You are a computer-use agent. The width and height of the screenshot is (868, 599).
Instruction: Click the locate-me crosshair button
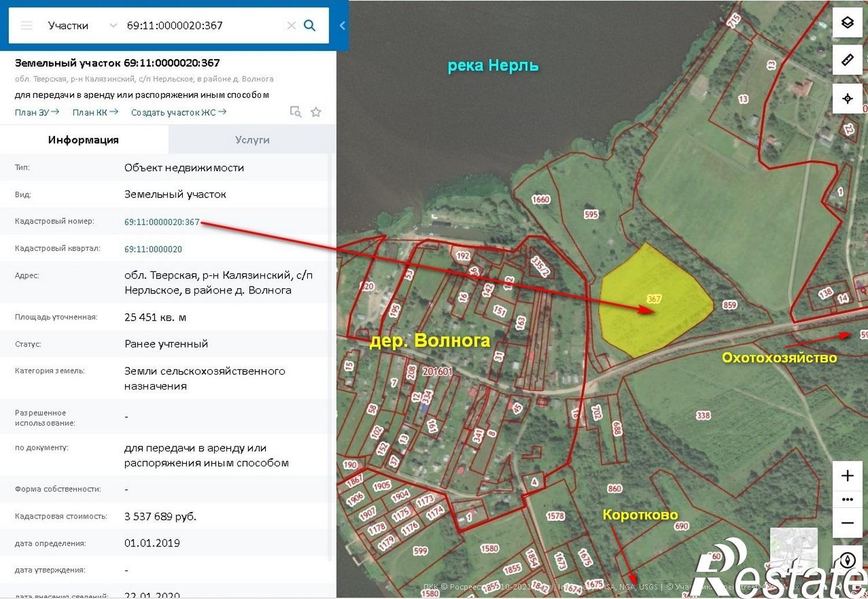click(847, 98)
